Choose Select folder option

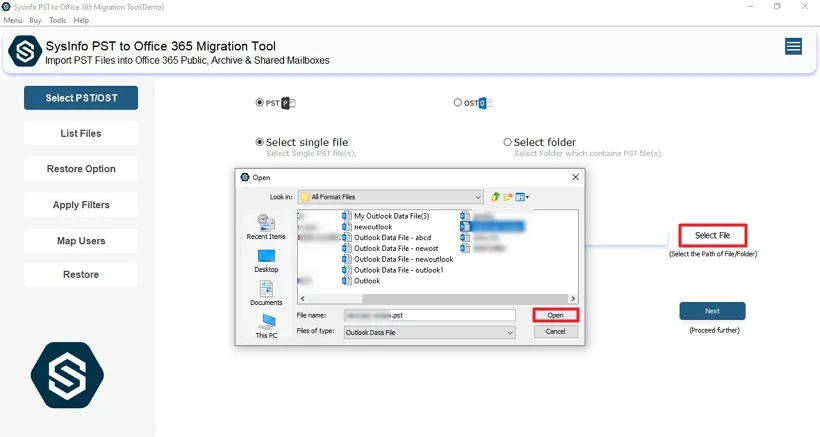[507, 142]
